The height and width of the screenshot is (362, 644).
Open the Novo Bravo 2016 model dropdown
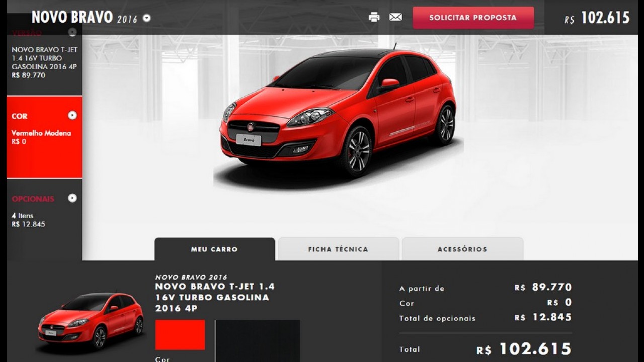click(x=146, y=18)
